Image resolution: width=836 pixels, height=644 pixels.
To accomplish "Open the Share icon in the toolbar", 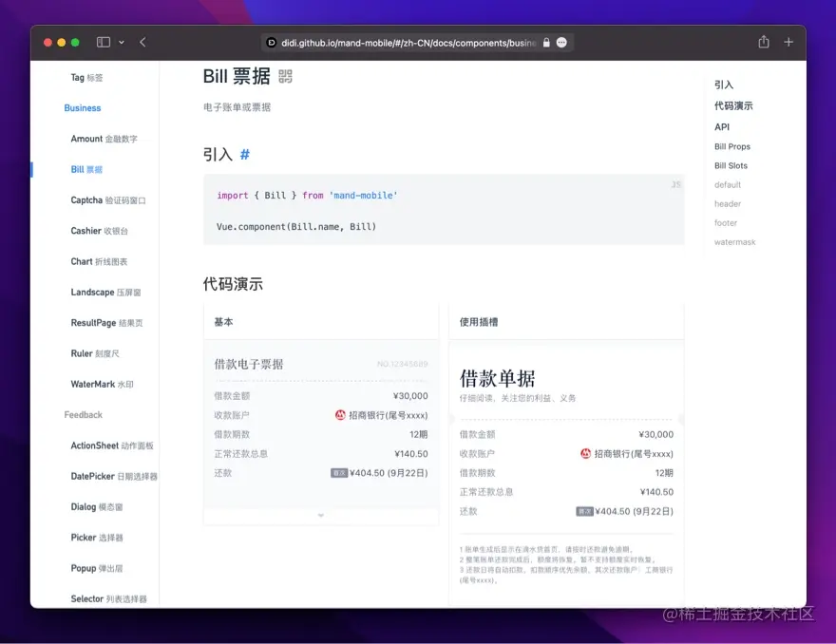I will coord(763,42).
